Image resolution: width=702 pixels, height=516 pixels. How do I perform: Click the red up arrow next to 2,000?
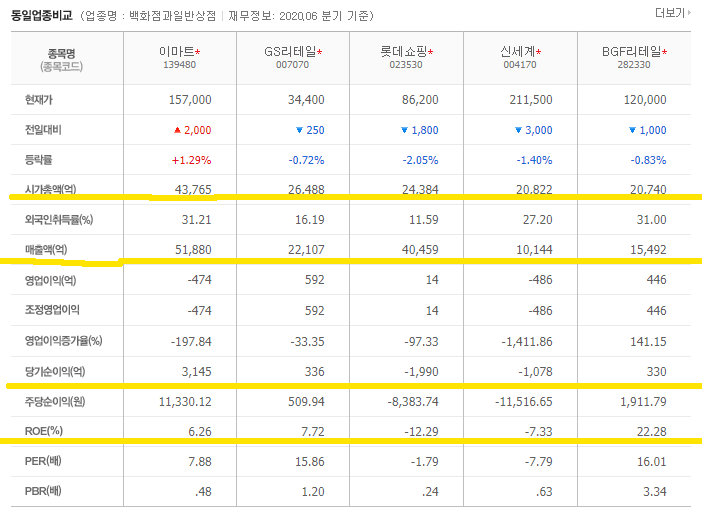pyautogui.click(x=177, y=130)
